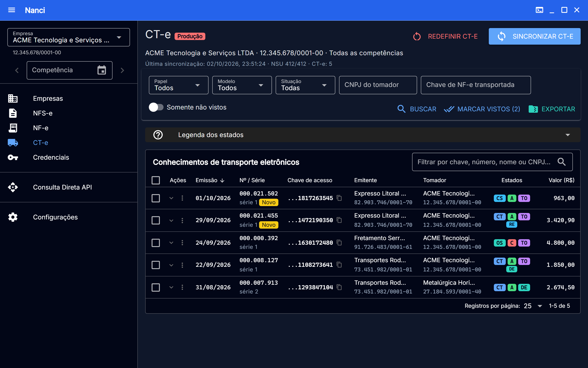588x368 pixels.
Task: Click SINCRONIZAR CT-E button
Action: (534, 36)
